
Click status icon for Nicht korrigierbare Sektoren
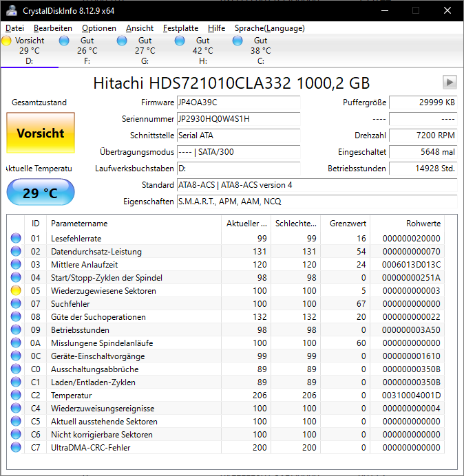tap(16, 434)
